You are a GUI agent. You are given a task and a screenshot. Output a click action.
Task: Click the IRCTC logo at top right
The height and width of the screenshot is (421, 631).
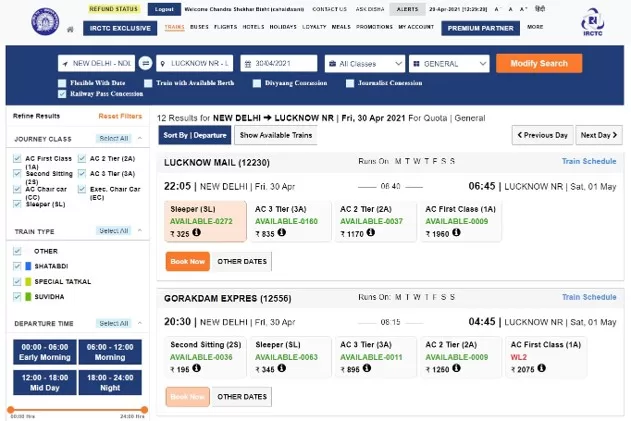pos(592,22)
